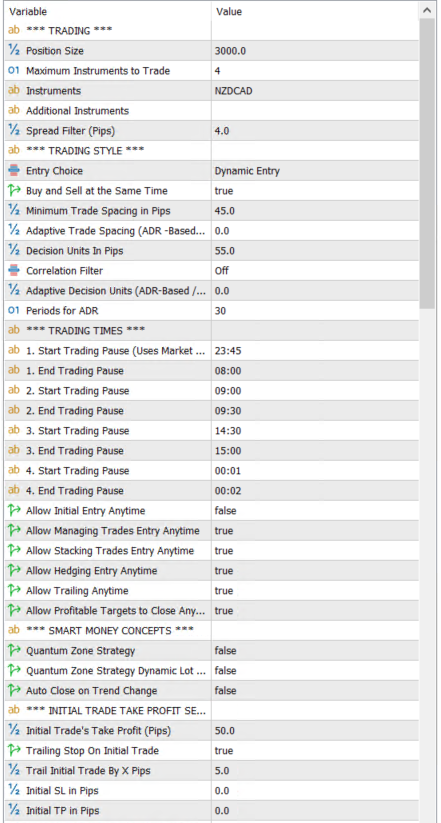The image size is (441, 823).
Task: Click the Instruments string type icon
Action: pos(14,91)
